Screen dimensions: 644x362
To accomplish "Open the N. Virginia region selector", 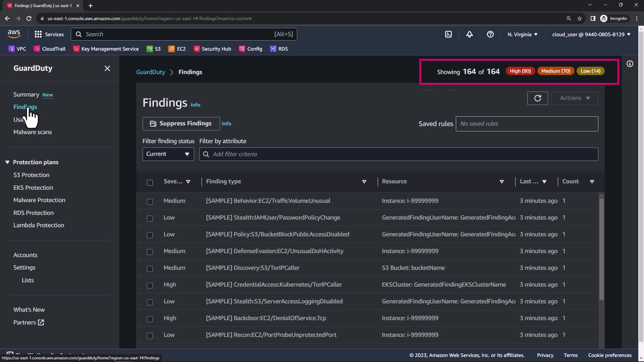I will pyautogui.click(x=522, y=34).
